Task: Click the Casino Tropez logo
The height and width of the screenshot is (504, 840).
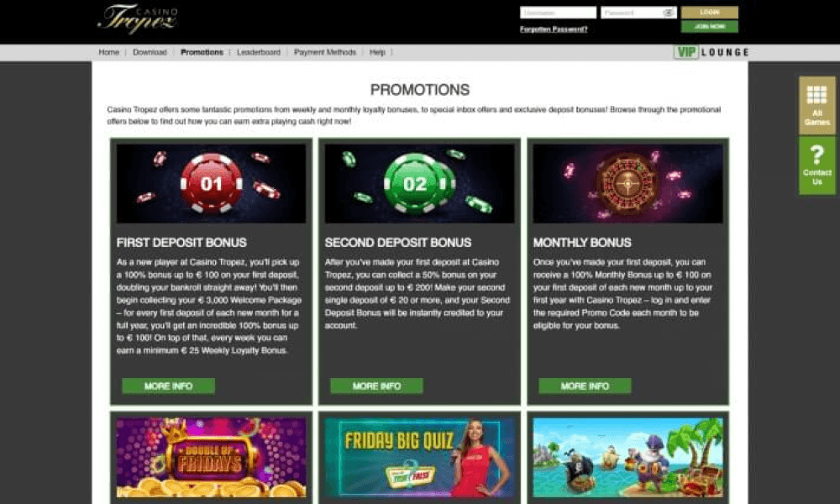Action: 138,18
